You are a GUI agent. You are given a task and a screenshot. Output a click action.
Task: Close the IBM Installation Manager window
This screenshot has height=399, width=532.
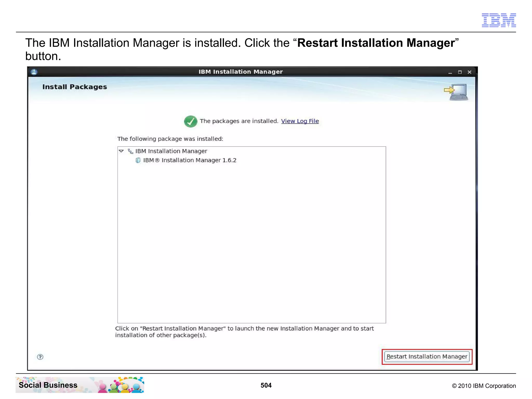pos(469,72)
